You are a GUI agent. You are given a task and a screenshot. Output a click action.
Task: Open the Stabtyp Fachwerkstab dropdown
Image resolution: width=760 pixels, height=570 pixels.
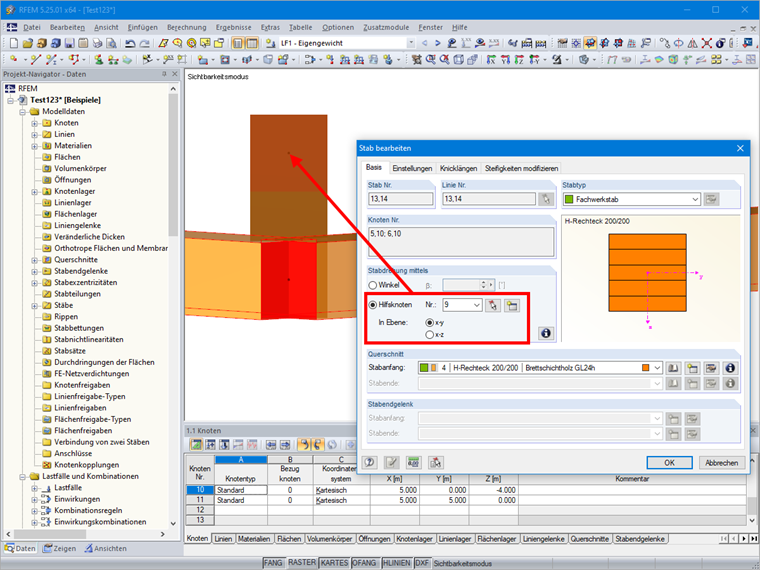(x=695, y=199)
